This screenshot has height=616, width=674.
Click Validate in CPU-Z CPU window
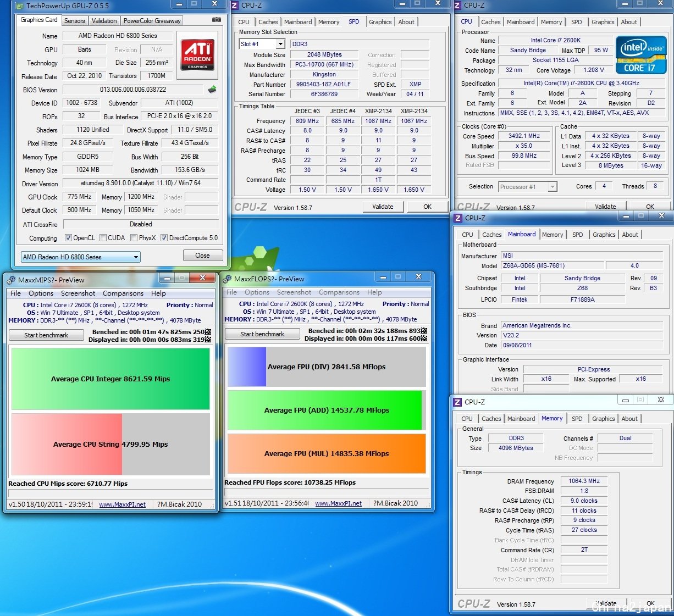605,207
